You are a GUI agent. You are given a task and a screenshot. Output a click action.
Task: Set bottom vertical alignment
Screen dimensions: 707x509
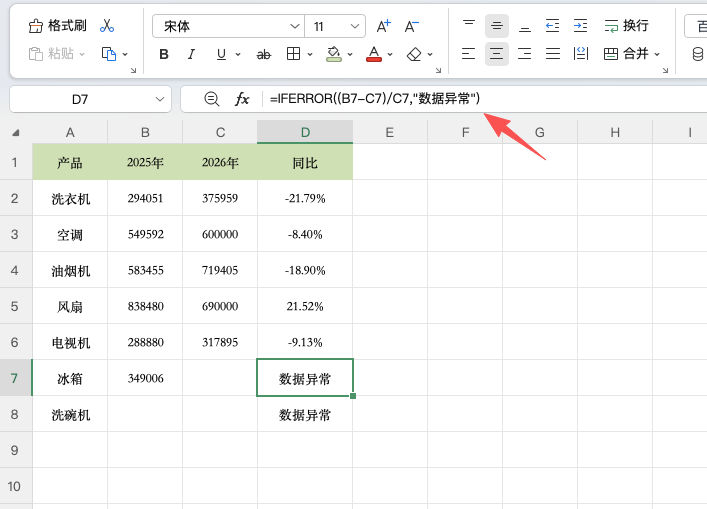click(524, 26)
